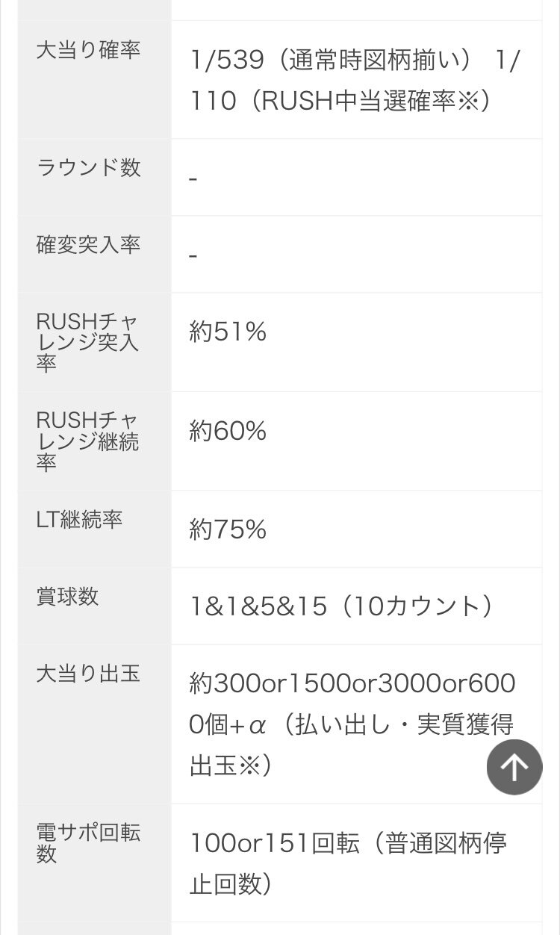Tap the 賞球数 row label
The height and width of the screenshot is (935, 560).
[67, 597]
